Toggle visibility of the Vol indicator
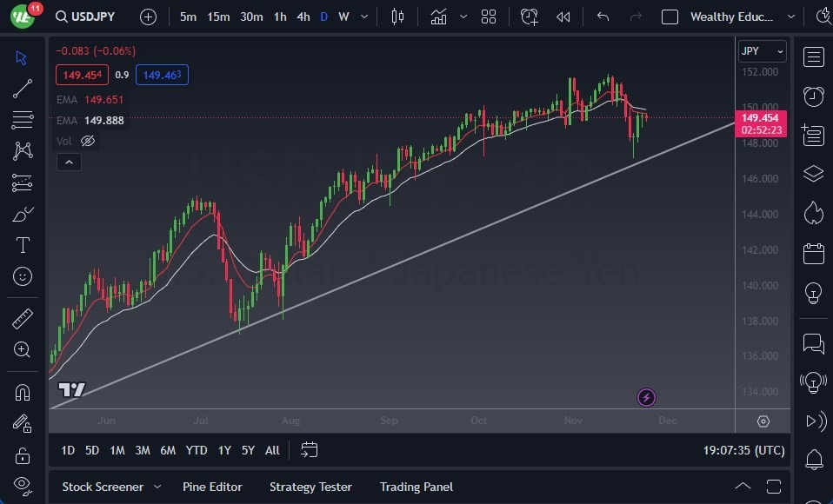This screenshot has height=504, width=833. click(87, 140)
